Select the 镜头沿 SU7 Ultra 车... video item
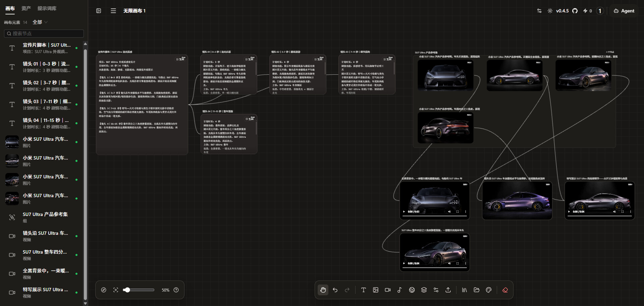This screenshot has height=306, width=644. pyautogui.click(x=42, y=236)
